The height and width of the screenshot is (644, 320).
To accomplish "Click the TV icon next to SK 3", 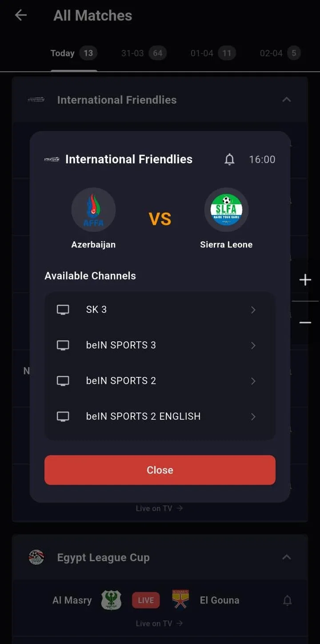I will 63,309.
